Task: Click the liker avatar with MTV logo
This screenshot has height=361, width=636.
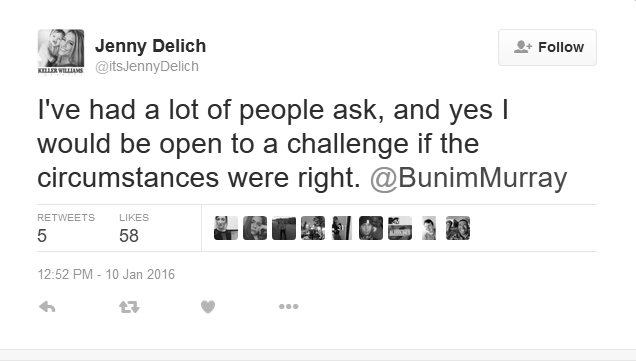Action: coord(400,228)
